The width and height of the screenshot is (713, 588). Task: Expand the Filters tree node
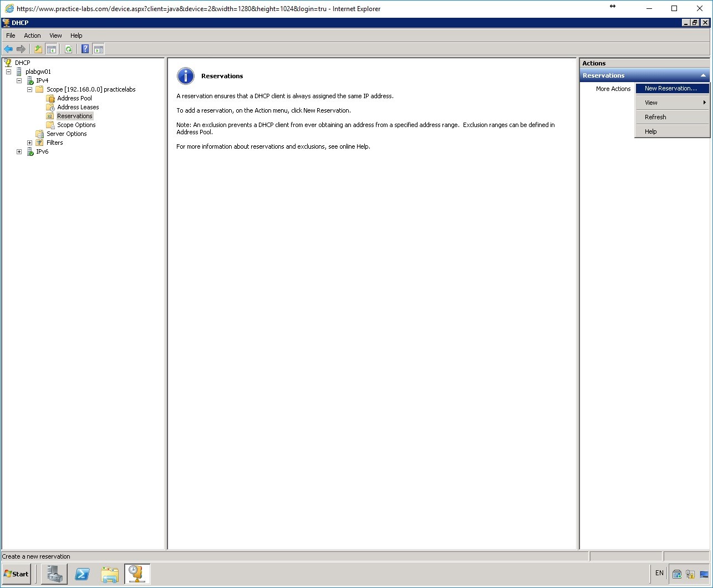point(29,143)
